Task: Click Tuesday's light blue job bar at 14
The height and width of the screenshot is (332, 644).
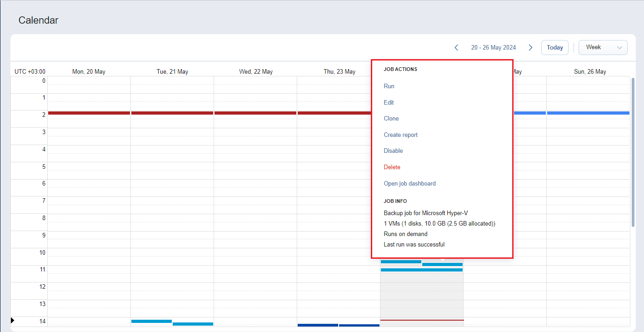Action: [x=151, y=321]
